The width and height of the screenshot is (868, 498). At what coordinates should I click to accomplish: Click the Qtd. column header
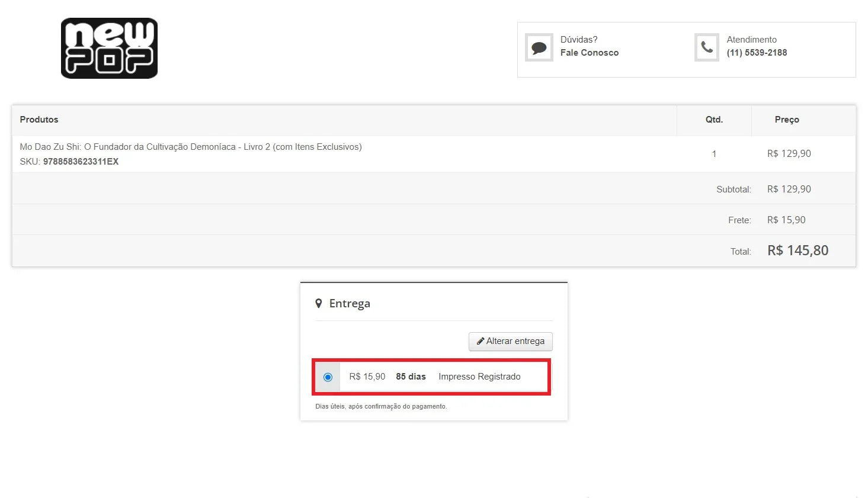714,120
